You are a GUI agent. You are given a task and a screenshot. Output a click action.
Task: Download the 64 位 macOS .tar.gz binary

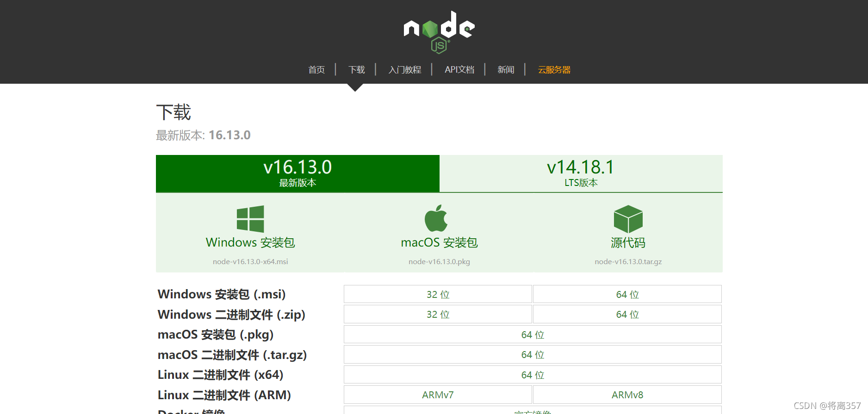(x=533, y=354)
